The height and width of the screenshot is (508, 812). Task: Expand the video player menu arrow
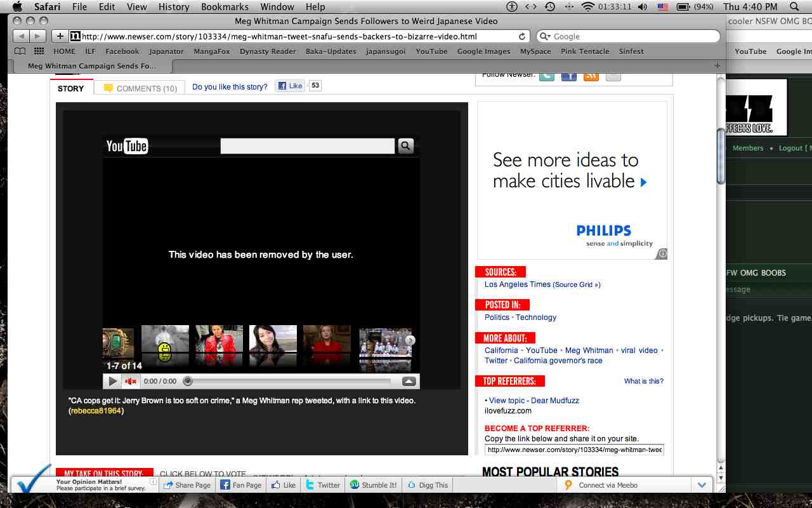[x=409, y=381]
